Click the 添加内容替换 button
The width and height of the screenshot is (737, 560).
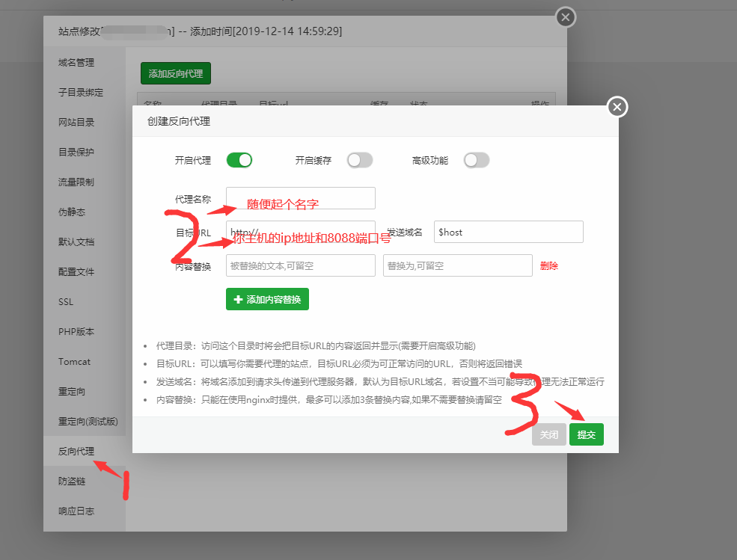point(267,299)
